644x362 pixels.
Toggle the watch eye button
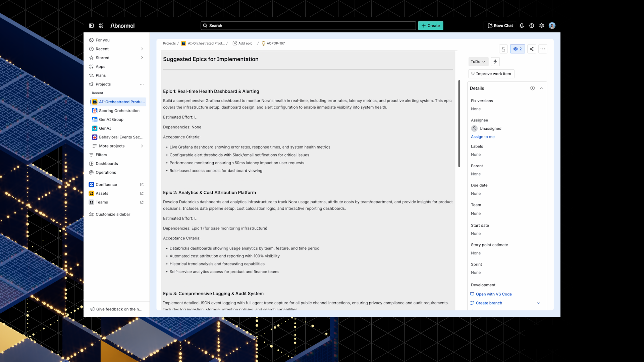pyautogui.click(x=517, y=49)
